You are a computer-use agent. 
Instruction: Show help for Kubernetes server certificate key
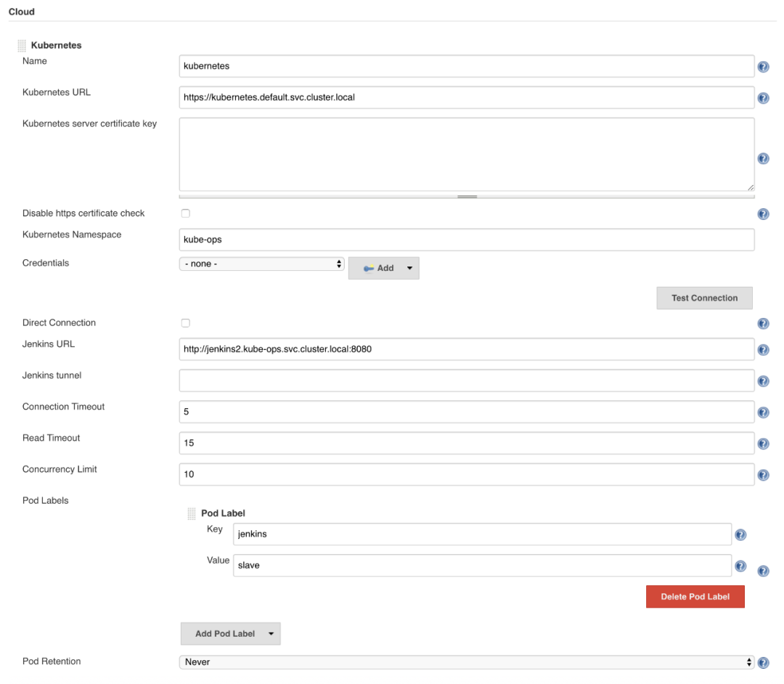(763, 159)
